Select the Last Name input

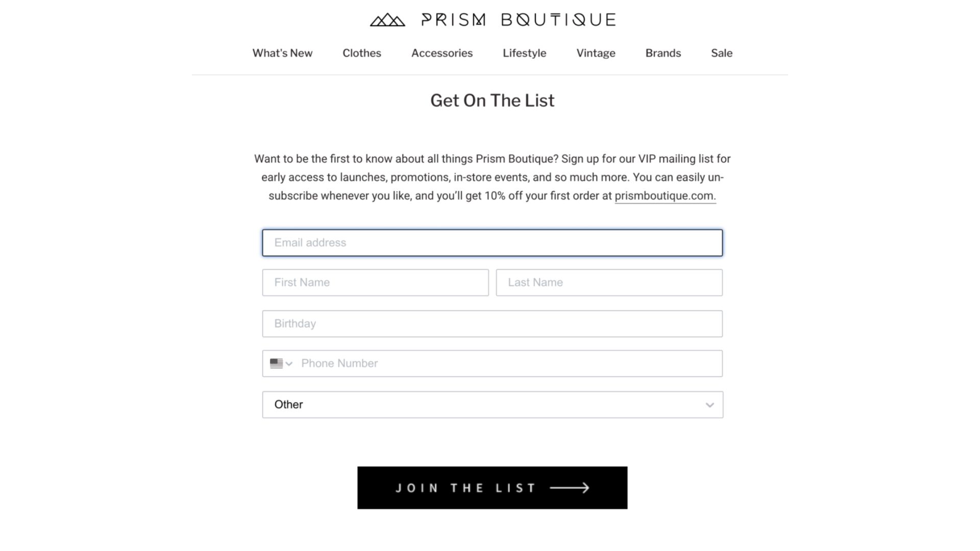(609, 283)
